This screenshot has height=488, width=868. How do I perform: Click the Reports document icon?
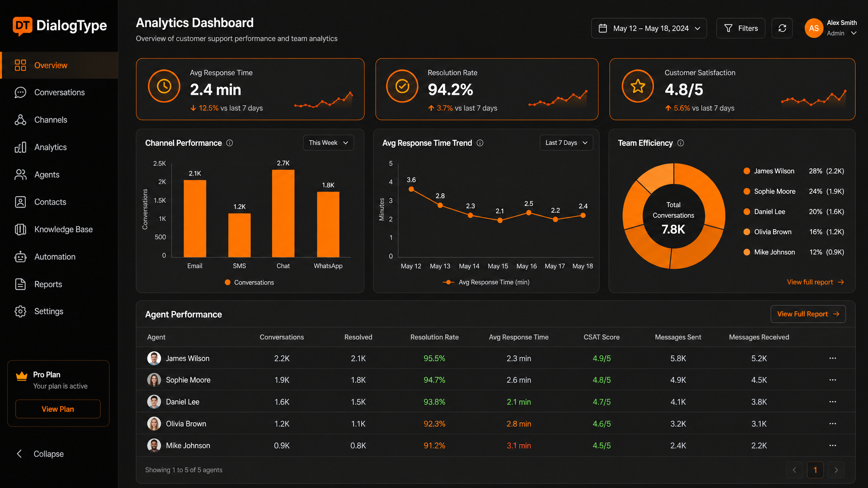pos(20,284)
